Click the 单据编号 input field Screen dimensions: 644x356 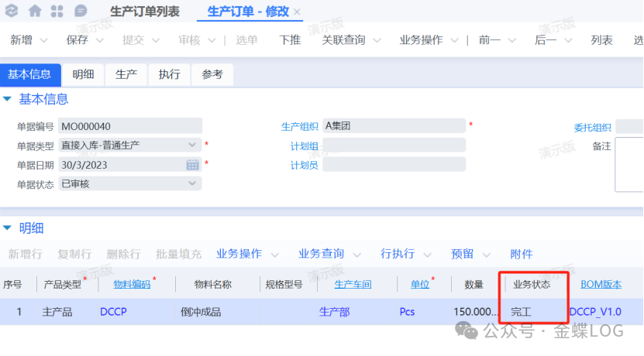tap(129, 126)
